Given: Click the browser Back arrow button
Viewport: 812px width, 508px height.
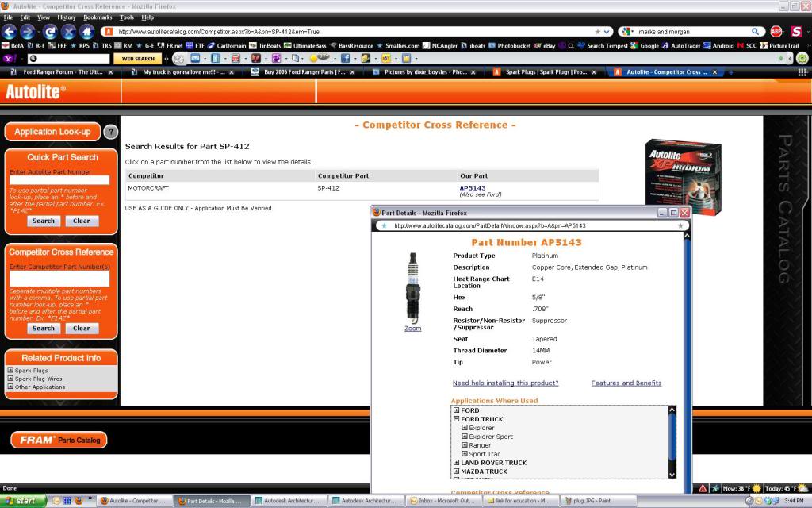Looking at the screenshot, I should (x=10, y=32).
